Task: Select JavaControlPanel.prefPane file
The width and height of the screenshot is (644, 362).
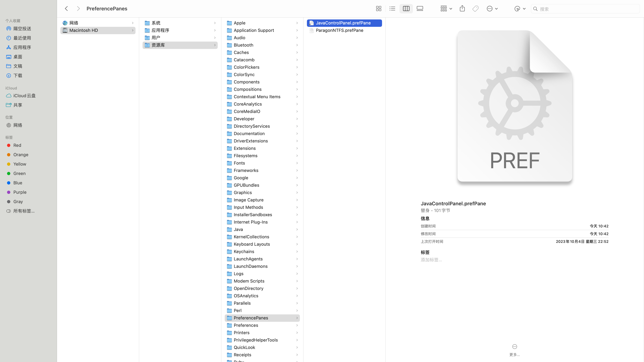Action: click(344, 23)
